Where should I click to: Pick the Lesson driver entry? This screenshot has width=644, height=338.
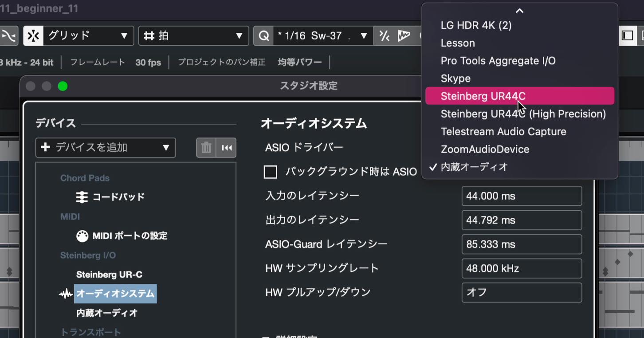520,43
